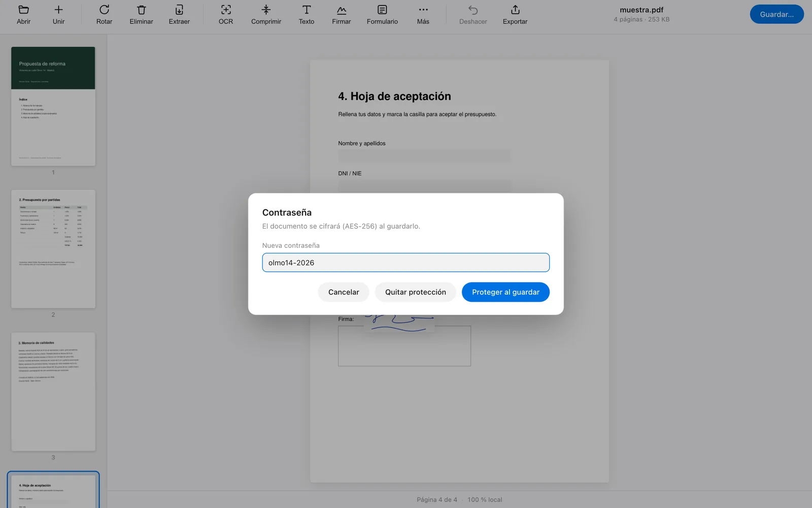Click the 100 % local zoom status
Viewport: 812px width, 508px height.
point(485,500)
